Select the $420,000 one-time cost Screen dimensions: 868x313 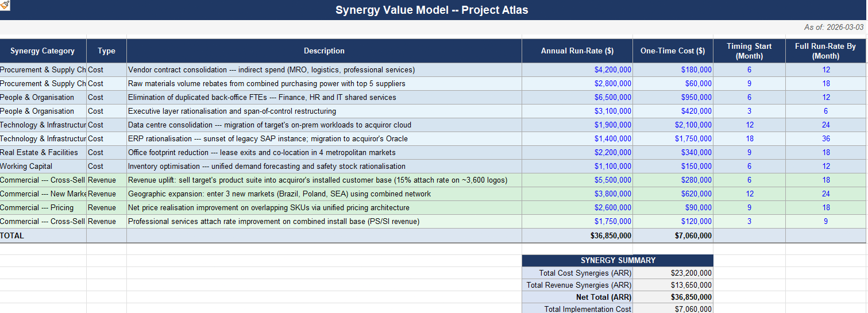(x=673, y=111)
